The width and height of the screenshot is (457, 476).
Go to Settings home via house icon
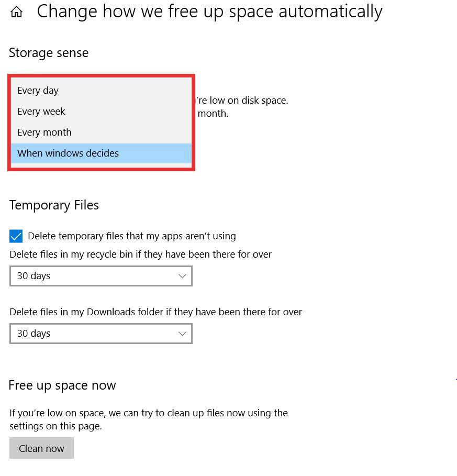(16, 12)
